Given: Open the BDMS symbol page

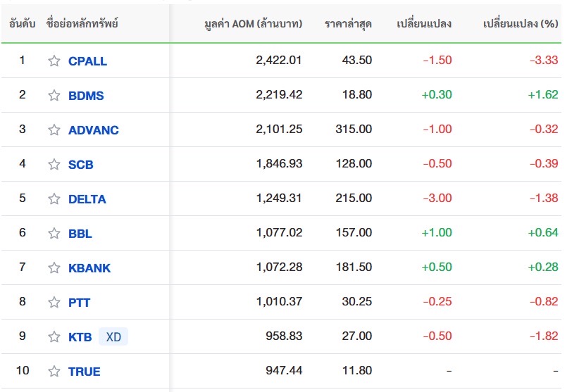Looking at the screenshot, I should [86, 96].
